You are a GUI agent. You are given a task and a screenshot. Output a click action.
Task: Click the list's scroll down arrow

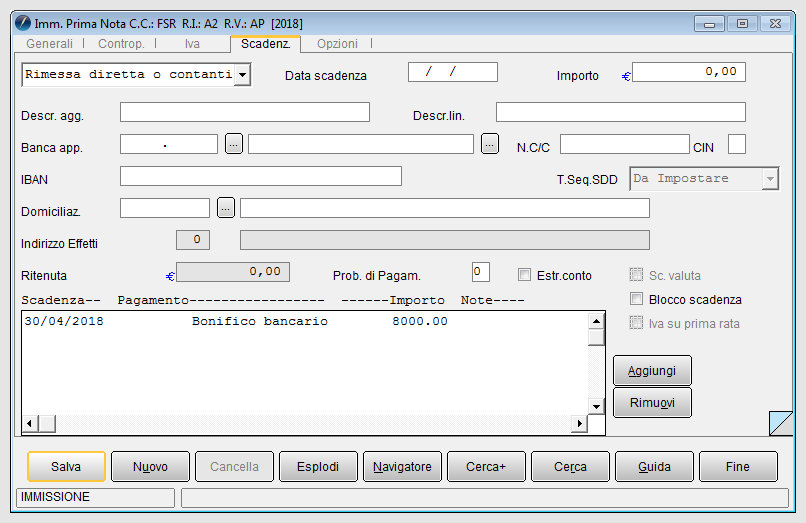point(596,406)
